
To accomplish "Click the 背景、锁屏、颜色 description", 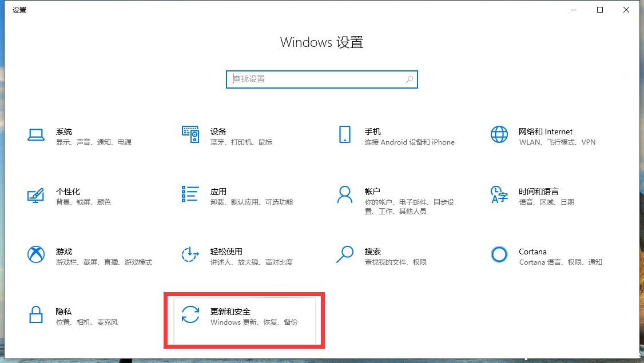I will click(x=84, y=202).
